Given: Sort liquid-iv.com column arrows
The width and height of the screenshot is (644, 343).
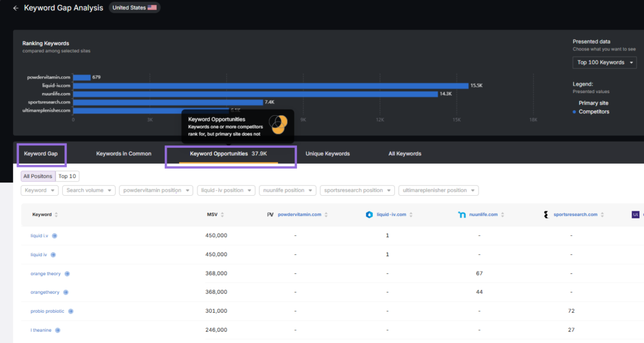Looking at the screenshot, I should click(411, 215).
